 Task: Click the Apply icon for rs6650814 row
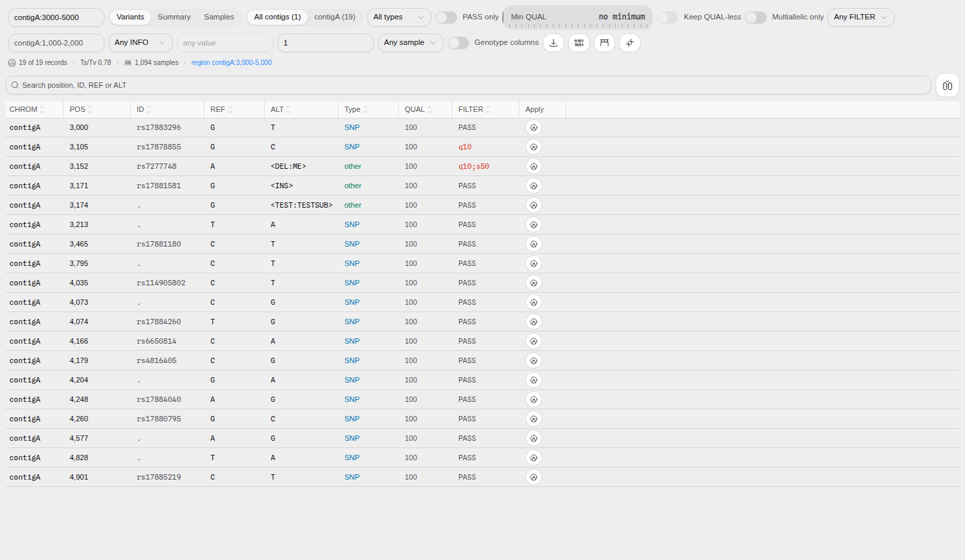[x=533, y=341]
